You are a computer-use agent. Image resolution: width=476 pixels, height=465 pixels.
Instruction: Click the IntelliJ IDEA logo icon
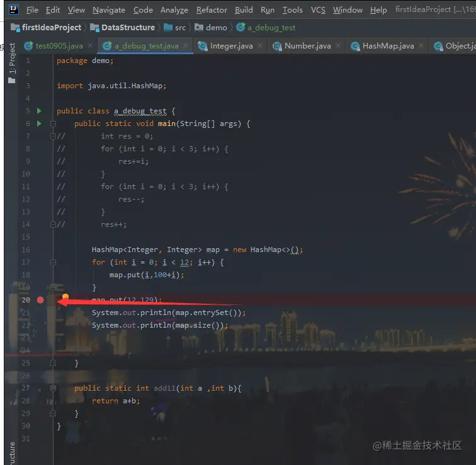pyautogui.click(x=13, y=9)
